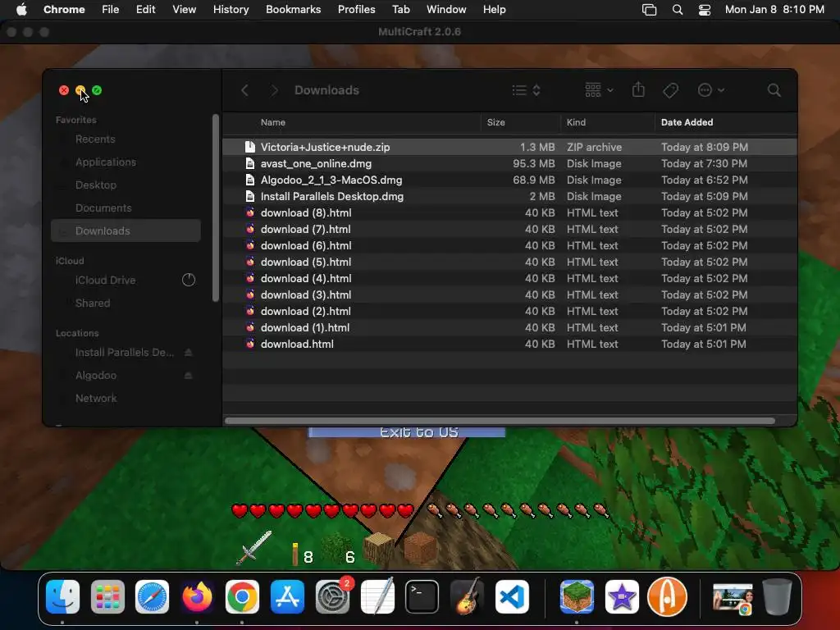Click the Share icon in Finder toolbar

638,89
